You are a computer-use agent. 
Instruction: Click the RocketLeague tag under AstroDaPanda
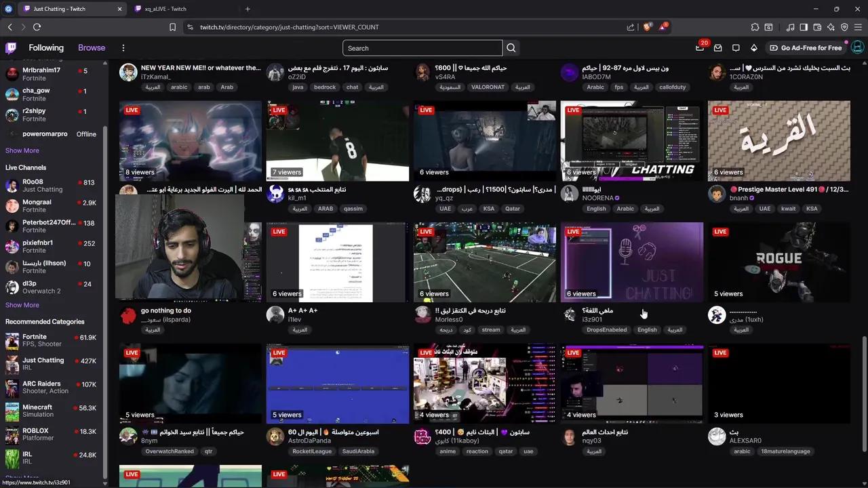point(312,451)
